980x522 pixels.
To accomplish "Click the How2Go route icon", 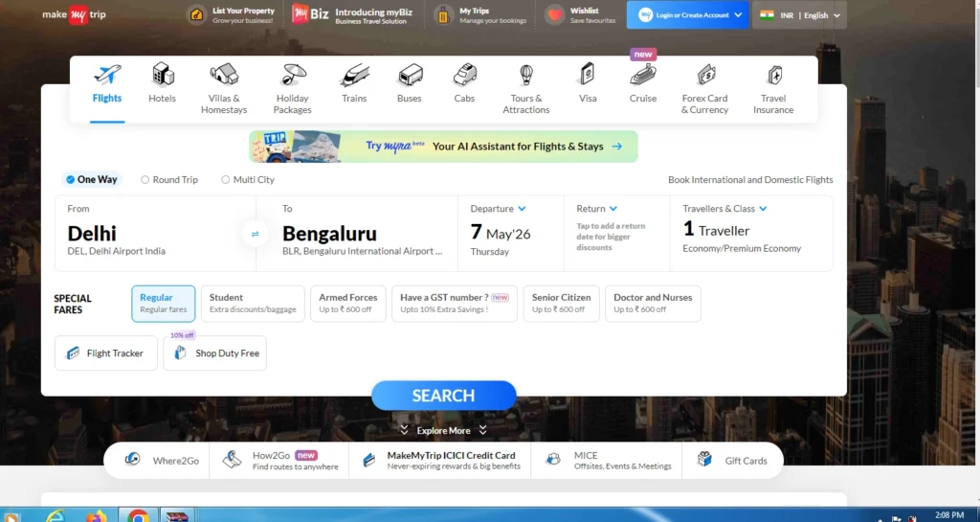I will (232, 460).
